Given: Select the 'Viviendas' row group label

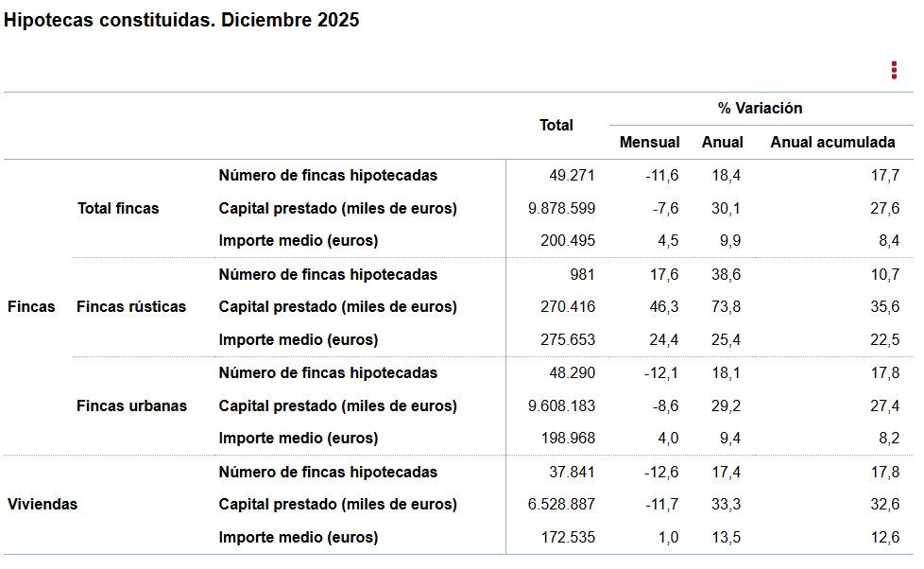Looking at the screenshot, I should [x=43, y=504].
